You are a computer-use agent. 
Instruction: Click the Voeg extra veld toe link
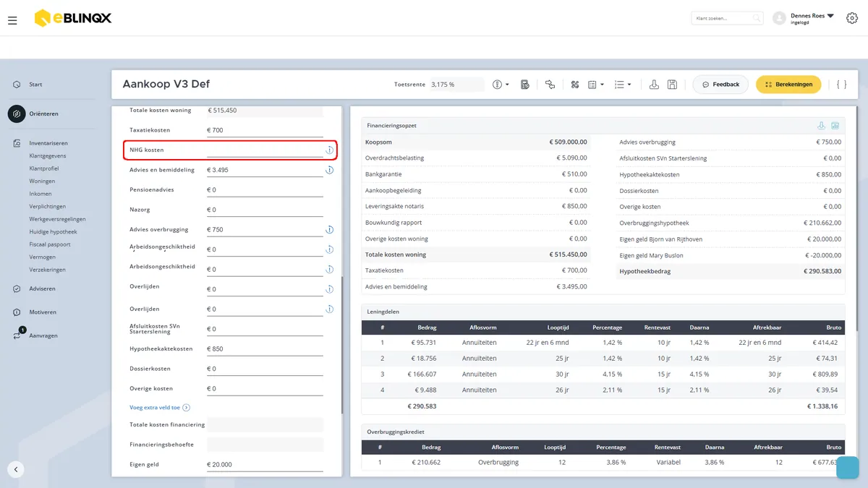160,408
